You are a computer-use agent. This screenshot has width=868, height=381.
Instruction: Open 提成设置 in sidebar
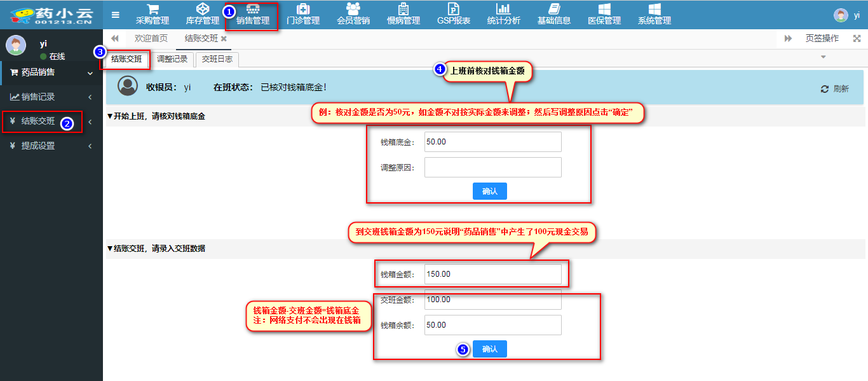[38, 146]
